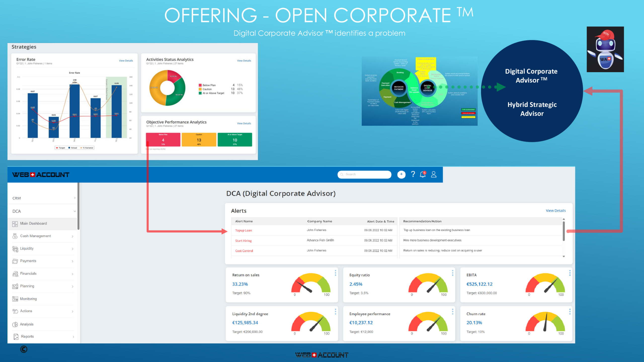Click the Search input field

(x=364, y=174)
